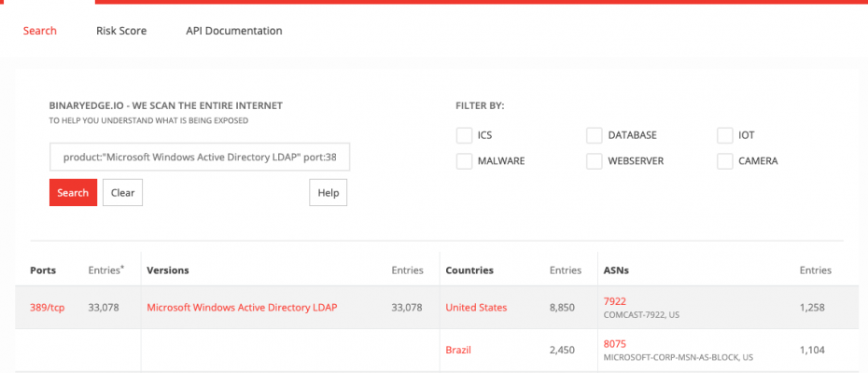This screenshot has width=868, height=373.
Task: Open the Risk Score tab
Action: [121, 31]
